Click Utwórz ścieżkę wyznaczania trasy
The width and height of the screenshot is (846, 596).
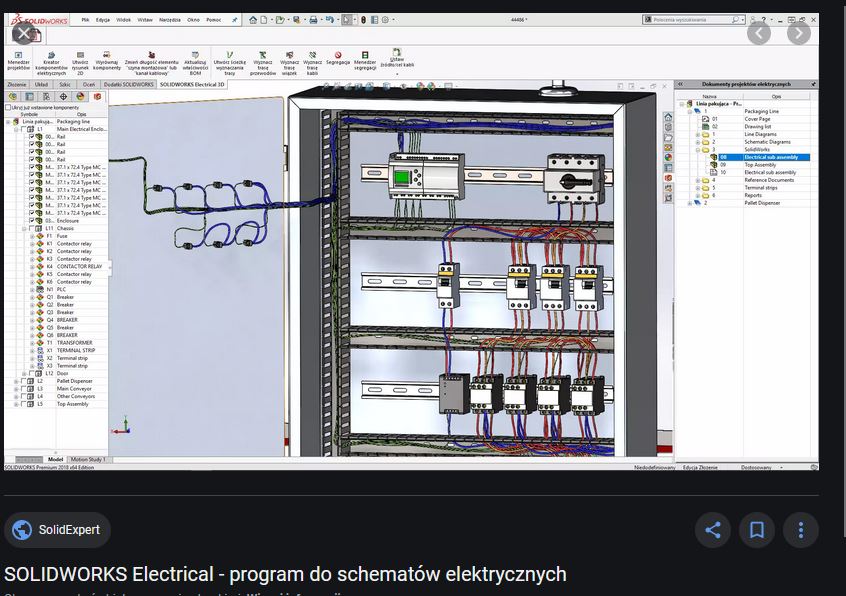click(x=229, y=63)
